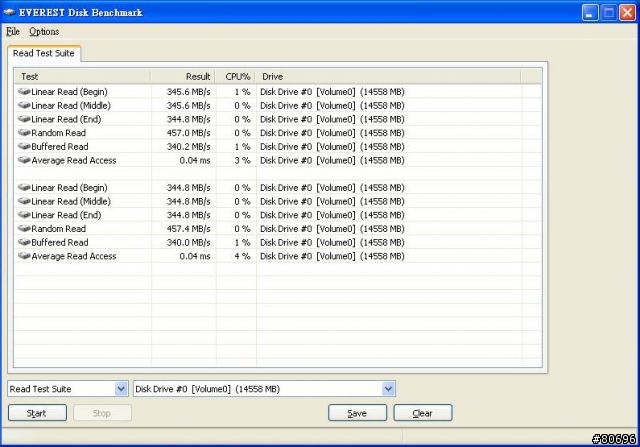The height and width of the screenshot is (447, 640).
Task: Select the 340.0 MB/s result value
Action: click(x=189, y=242)
